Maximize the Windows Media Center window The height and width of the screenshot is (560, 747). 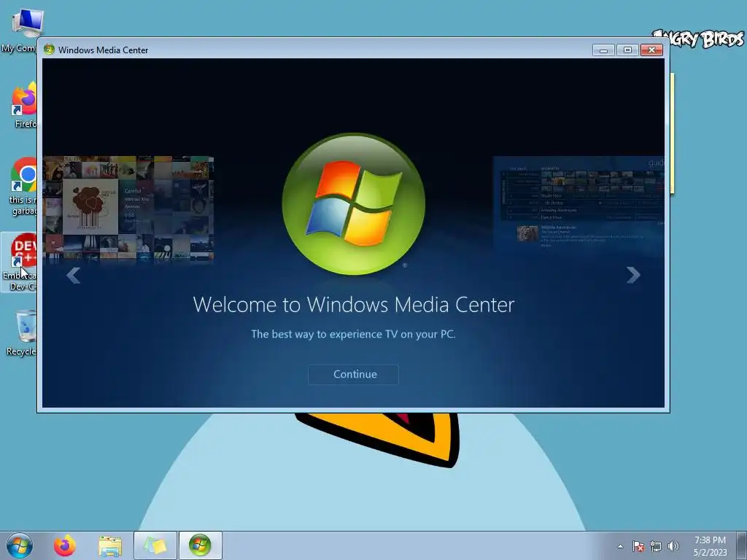tap(627, 50)
